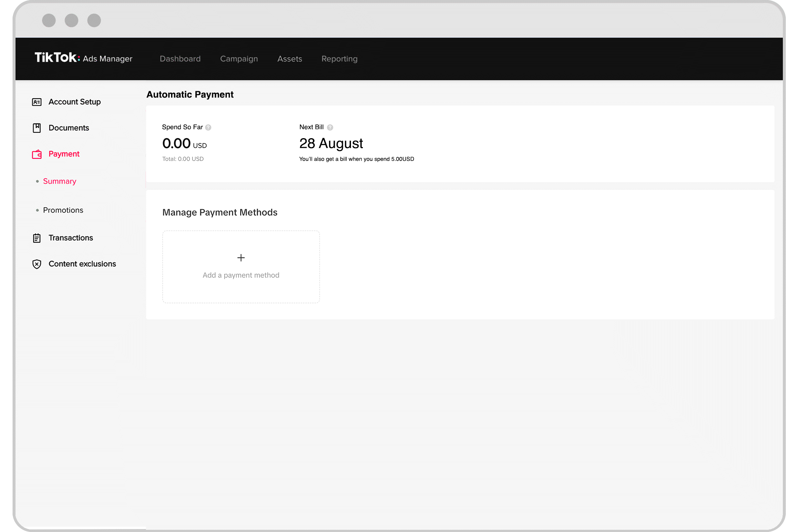Click the Account Setup icon
This screenshot has width=798, height=532.
point(36,102)
